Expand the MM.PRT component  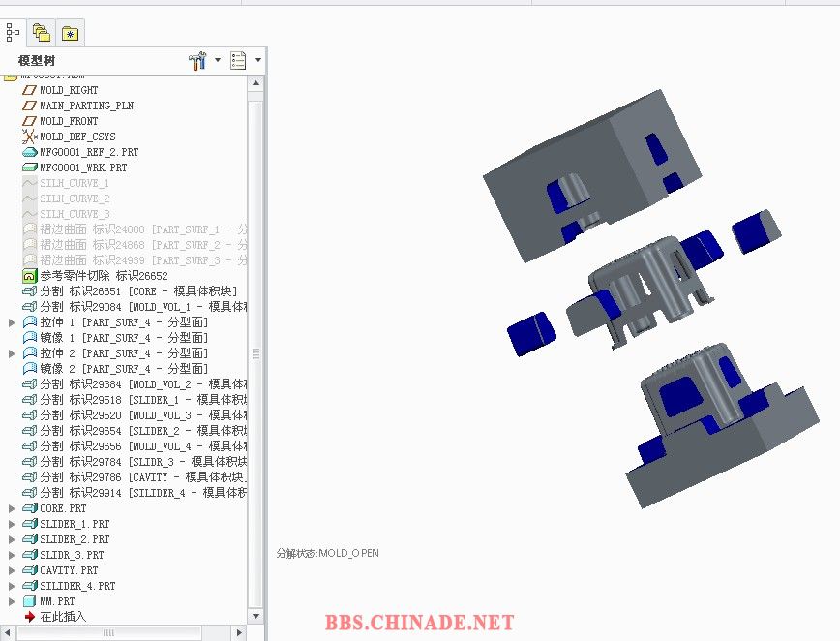[x=12, y=602]
